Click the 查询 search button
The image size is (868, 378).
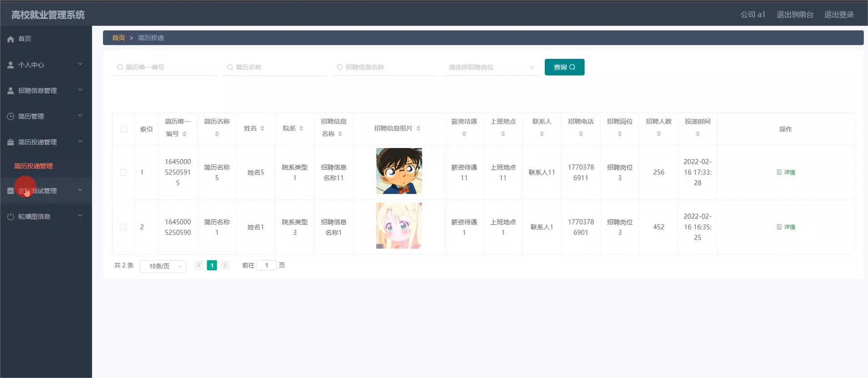[x=564, y=67]
